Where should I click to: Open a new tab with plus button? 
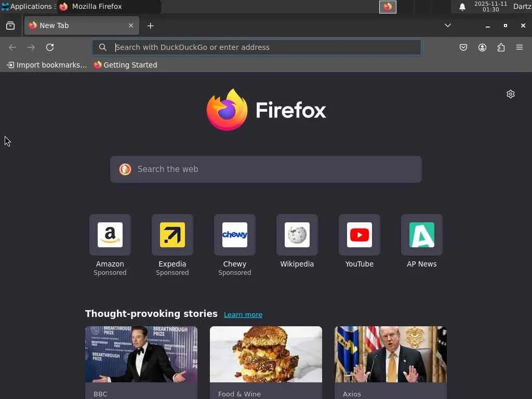[x=150, y=26]
